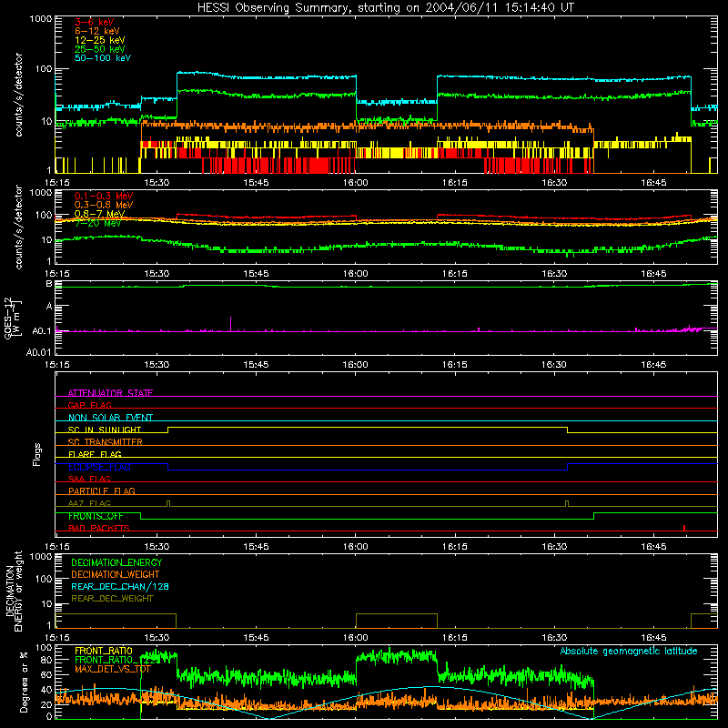Viewport: 728px width, 728px height.
Task: Click the ECLIPSE_FLAG label
Action: coord(99,467)
